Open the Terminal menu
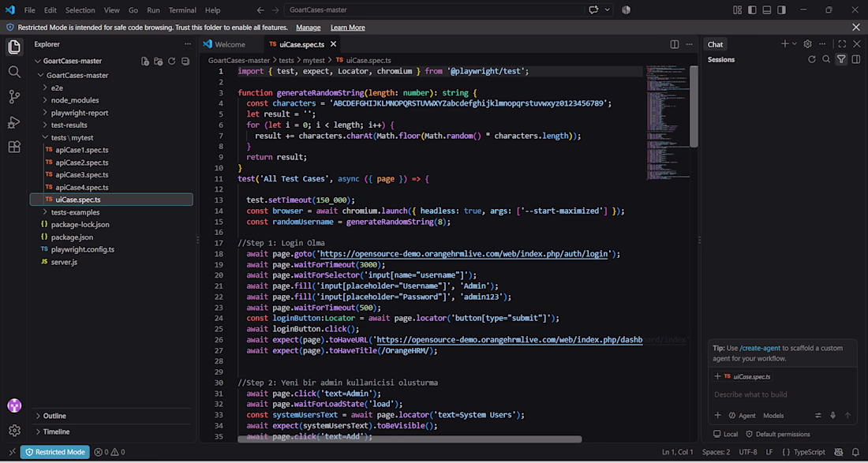Image resolution: width=868 pixels, height=463 pixels. click(x=182, y=10)
